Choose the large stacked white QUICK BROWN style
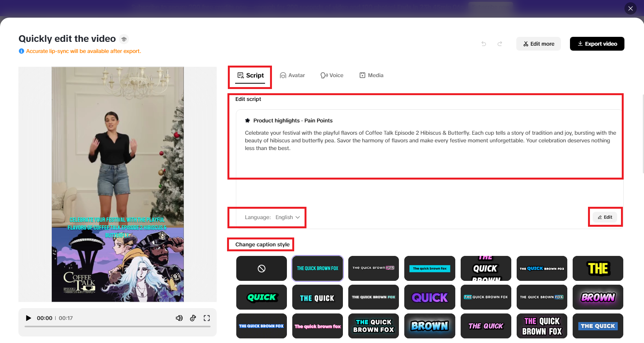 (486, 269)
